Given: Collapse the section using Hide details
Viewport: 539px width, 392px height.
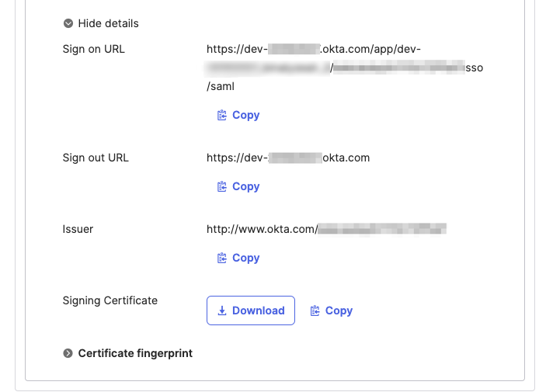Looking at the screenshot, I should 108,23.
